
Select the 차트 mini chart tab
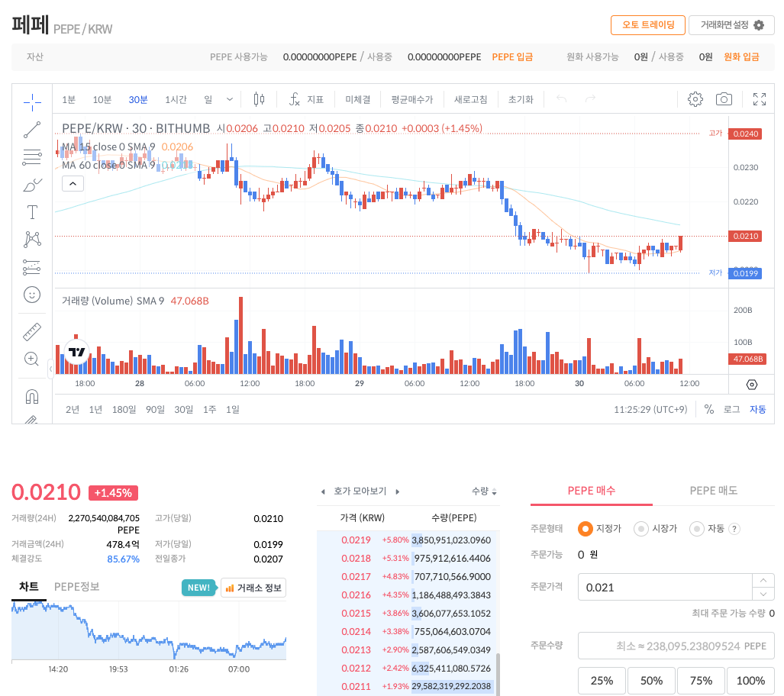(29, 587)
